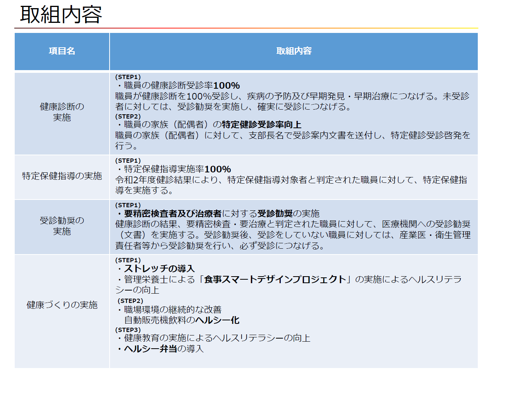This screenshot has width=532, height=399.
Task: Click the line 特定保健指導実施率100%
Action: click(x=173, y=169)
